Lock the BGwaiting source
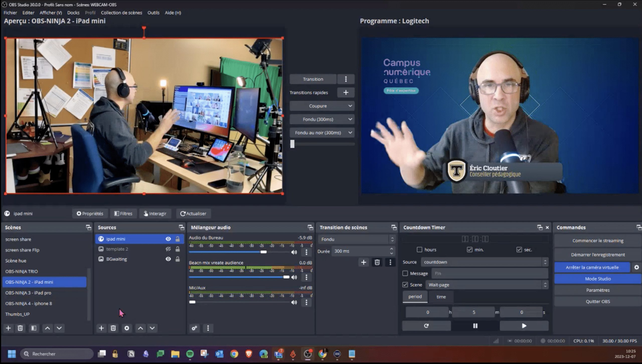 coord(178,259)
